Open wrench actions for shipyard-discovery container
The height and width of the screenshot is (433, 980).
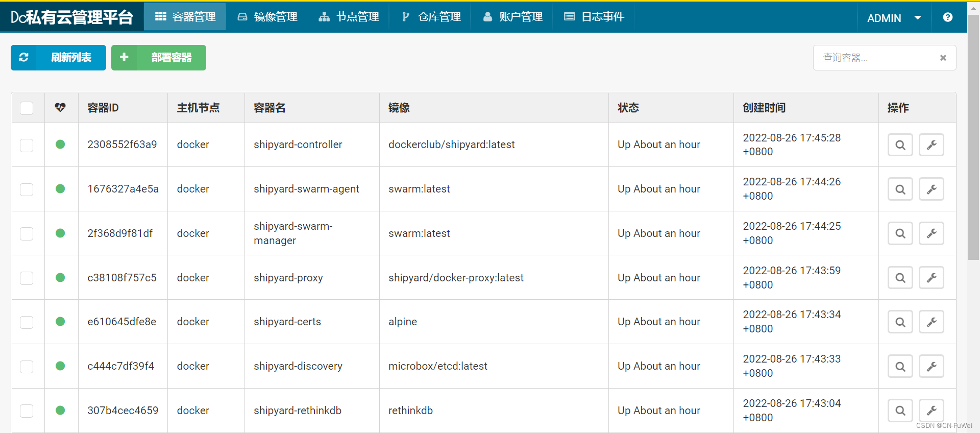click(x=932, y=367)
